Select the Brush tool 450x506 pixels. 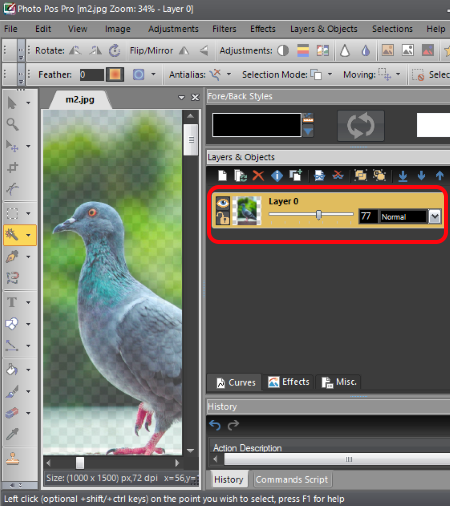tap(12, 391)
